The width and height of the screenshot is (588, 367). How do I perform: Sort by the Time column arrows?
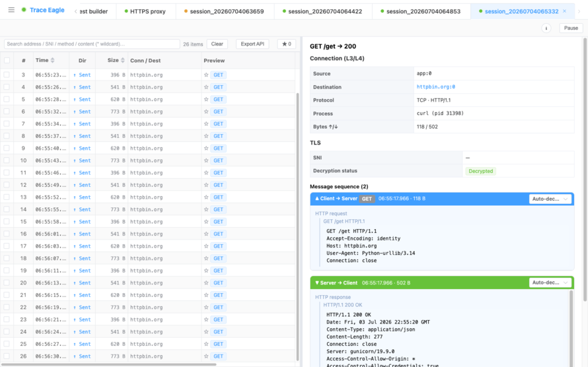point(52,60)
